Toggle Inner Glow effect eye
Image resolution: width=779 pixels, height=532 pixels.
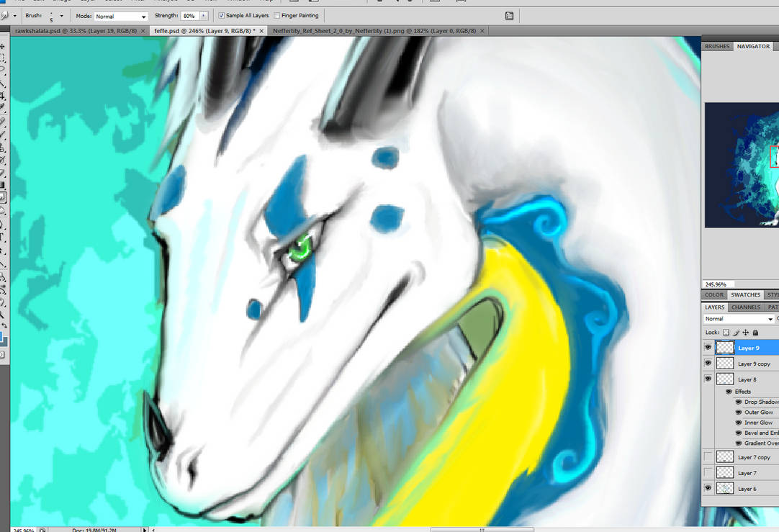[738, 423]
